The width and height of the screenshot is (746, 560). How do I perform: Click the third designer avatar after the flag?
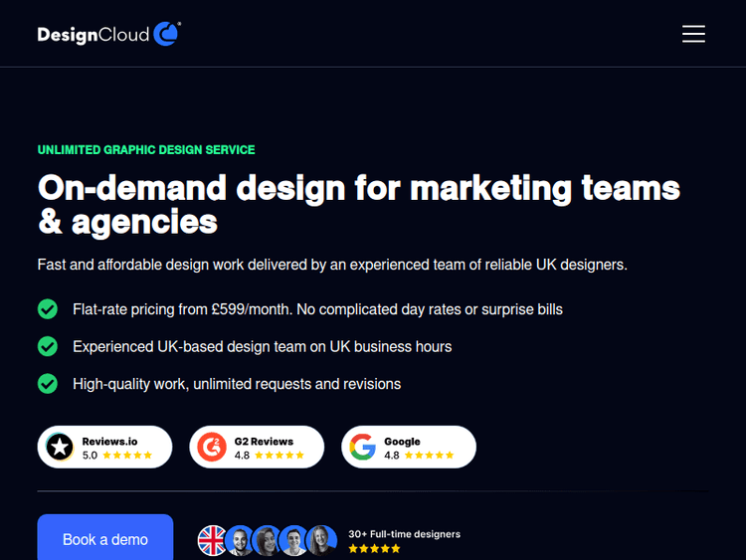(x=294, y=540)
